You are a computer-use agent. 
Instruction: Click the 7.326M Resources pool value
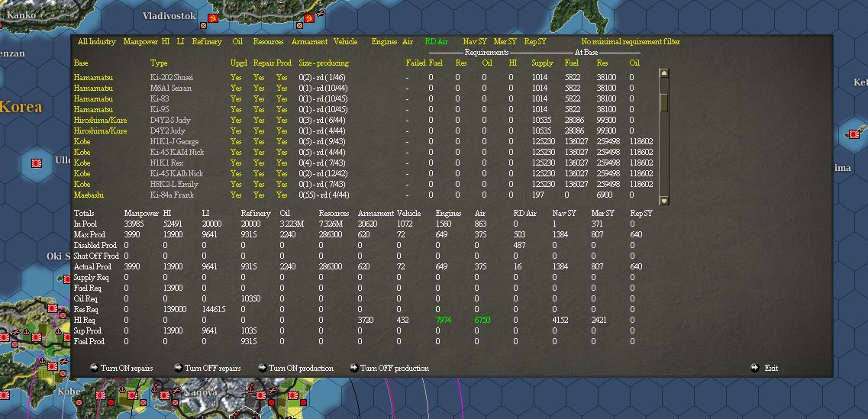coord(331,224)
